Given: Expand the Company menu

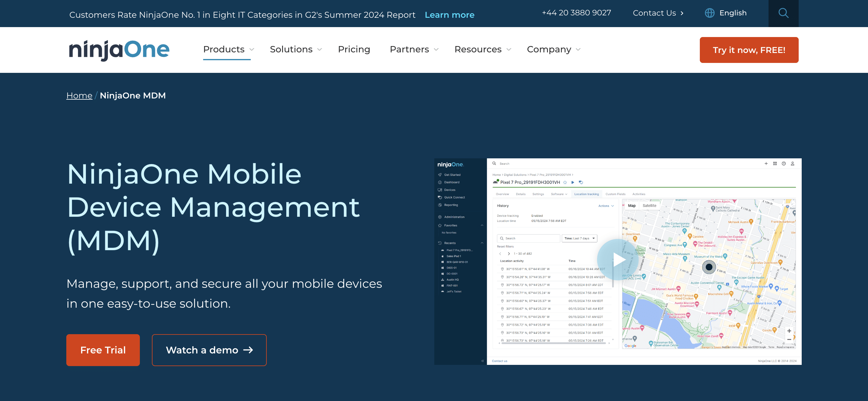Looking at the screenshot, I should [554, 49].
